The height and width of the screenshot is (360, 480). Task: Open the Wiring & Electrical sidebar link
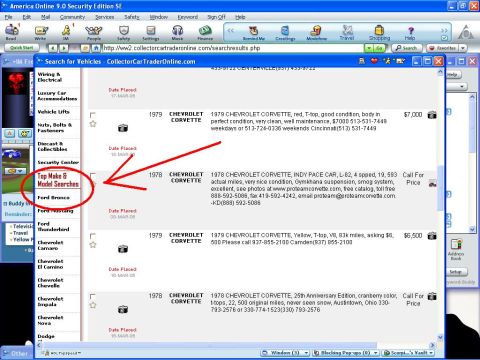(50, 77)
